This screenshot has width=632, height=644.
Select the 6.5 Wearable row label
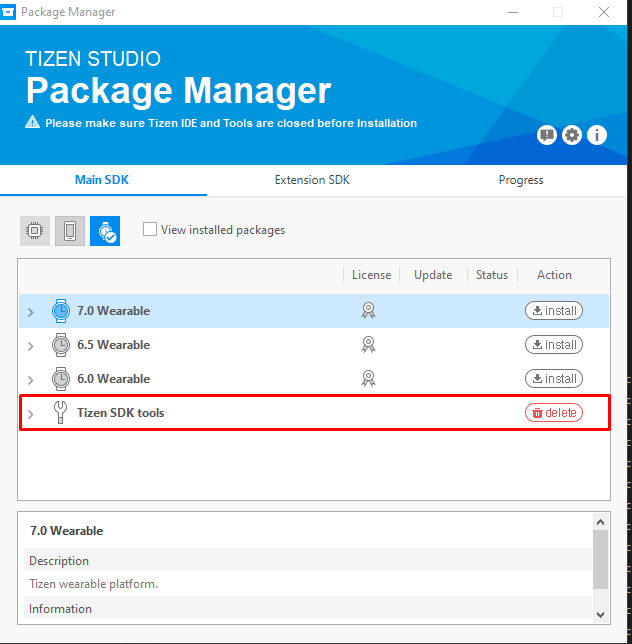[x=113, y=345]
